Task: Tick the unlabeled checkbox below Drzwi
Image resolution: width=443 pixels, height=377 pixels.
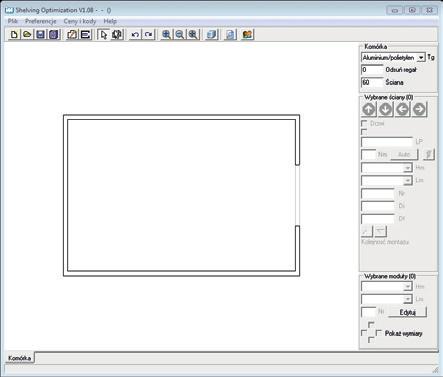Action: (x=364, y=131)
